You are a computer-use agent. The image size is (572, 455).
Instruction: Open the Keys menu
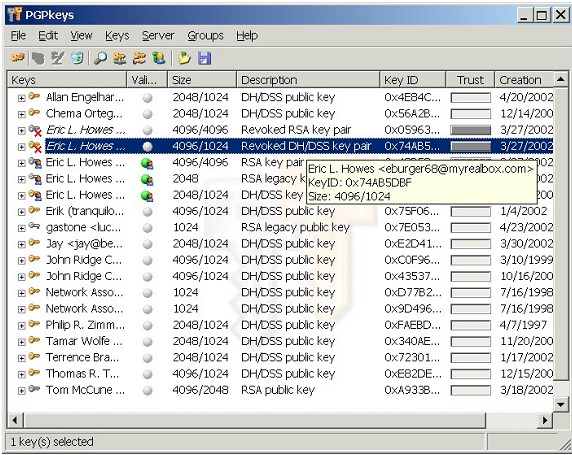click(117, 36)
